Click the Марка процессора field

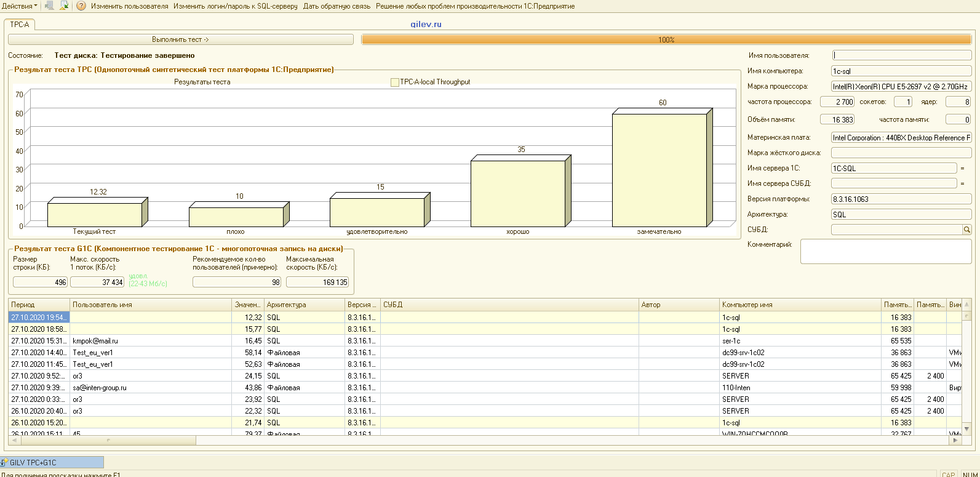pos(901,86)
